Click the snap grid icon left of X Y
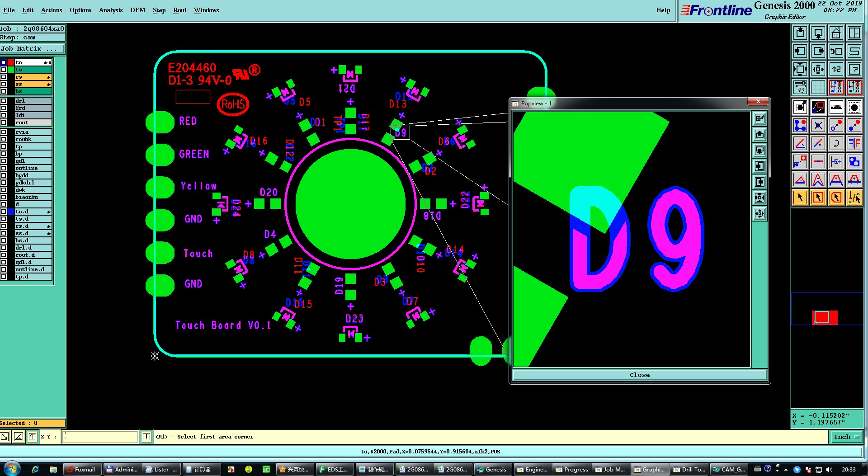 [33, 437]
